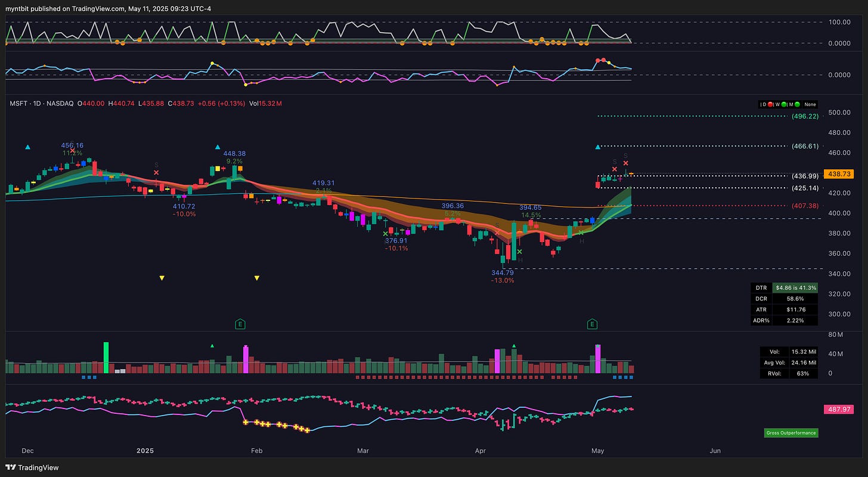Viewport: 868px width, 477px height.
Task: Click the magenta volume bar in late January
Action: tap(245, 360)
